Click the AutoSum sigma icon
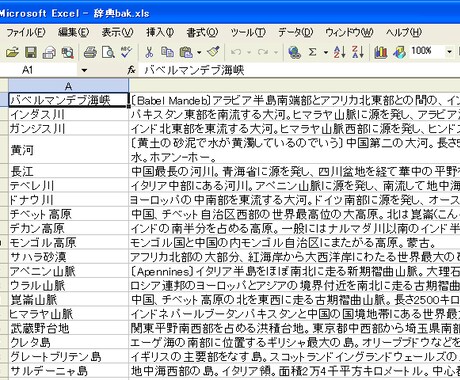The width and height of the screenshot is (460, 380). pyautogui.click(x=312, y=52)
